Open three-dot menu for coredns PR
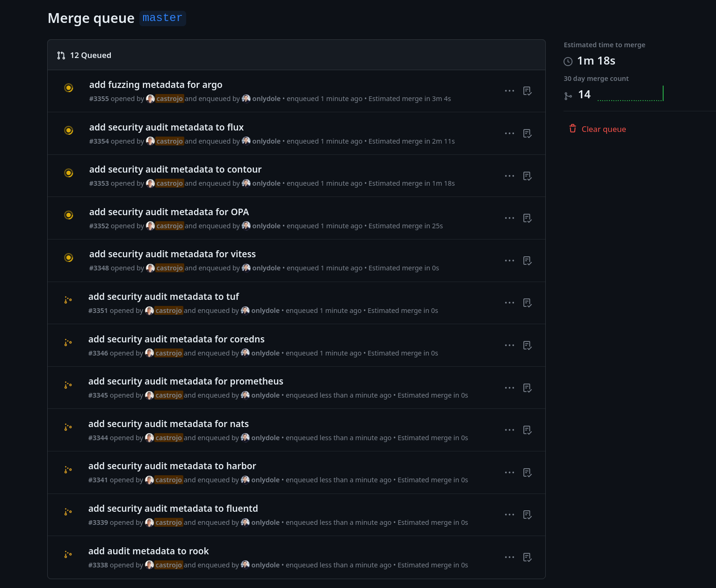716x588 pixels. [509, 345]
